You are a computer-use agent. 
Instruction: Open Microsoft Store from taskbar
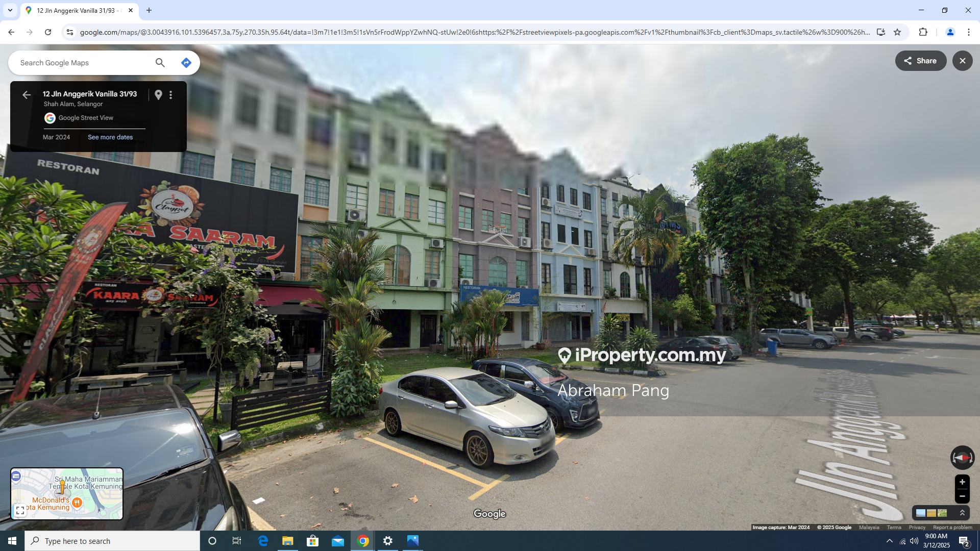pos(312,541)
